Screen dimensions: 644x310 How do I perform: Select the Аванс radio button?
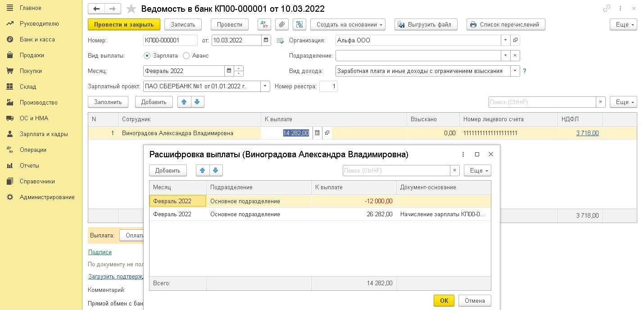[186, 55]
